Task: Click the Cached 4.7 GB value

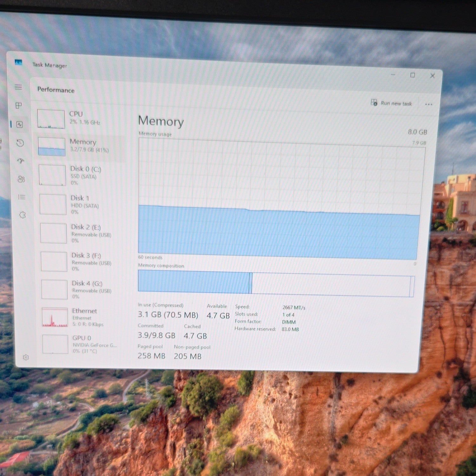Action: coord(195,336)
